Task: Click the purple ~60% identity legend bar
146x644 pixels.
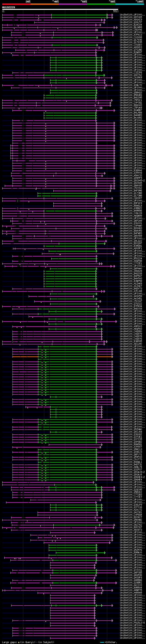Action: [x=73, y=4]
